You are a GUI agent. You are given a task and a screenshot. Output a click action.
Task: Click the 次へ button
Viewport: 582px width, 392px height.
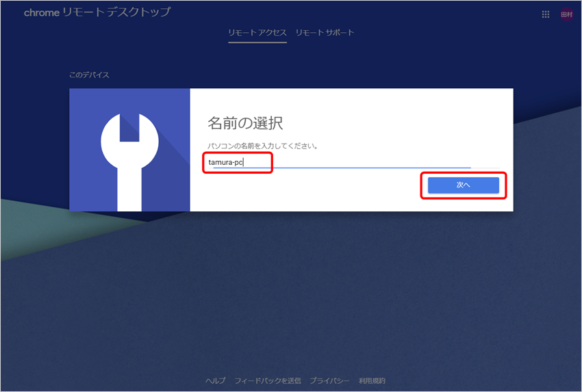coord(464,185)
